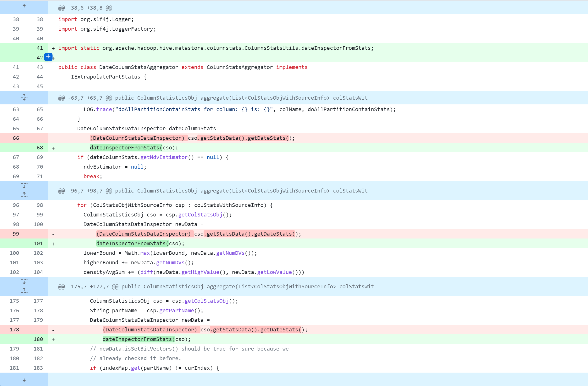The image size is (588, 386).
Task: Select added line number 101 with dateInspectorFromStats
Action: coord(38,243)
